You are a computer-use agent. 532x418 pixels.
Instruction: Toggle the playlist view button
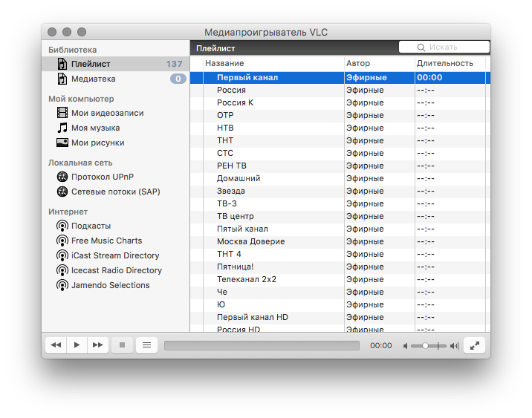pyautogui.click(x=146, y=345)
